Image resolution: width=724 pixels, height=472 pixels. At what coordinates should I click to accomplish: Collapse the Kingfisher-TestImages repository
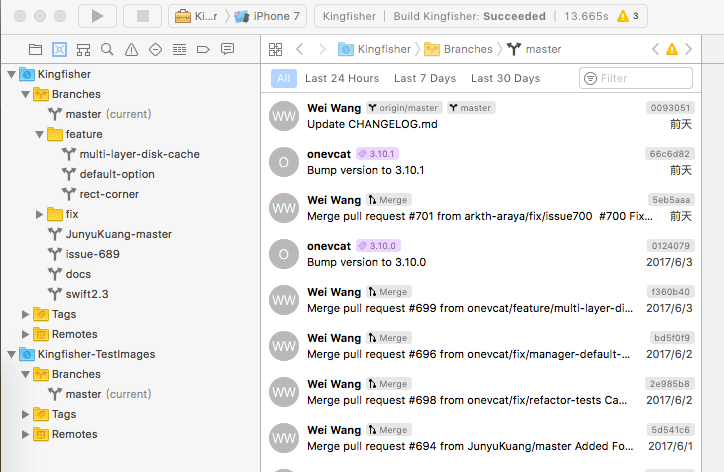(12, 354)
